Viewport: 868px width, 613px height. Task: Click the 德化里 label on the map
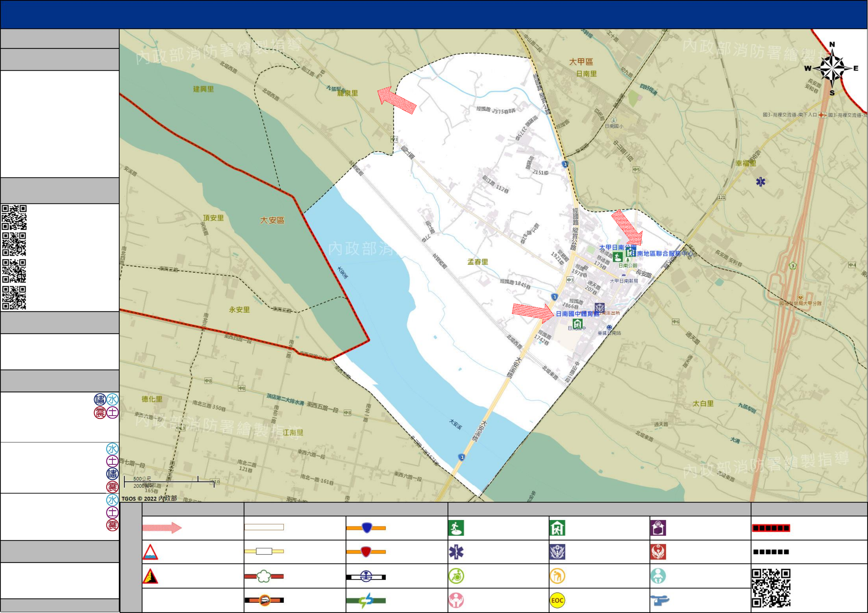(x=152, y=399)
